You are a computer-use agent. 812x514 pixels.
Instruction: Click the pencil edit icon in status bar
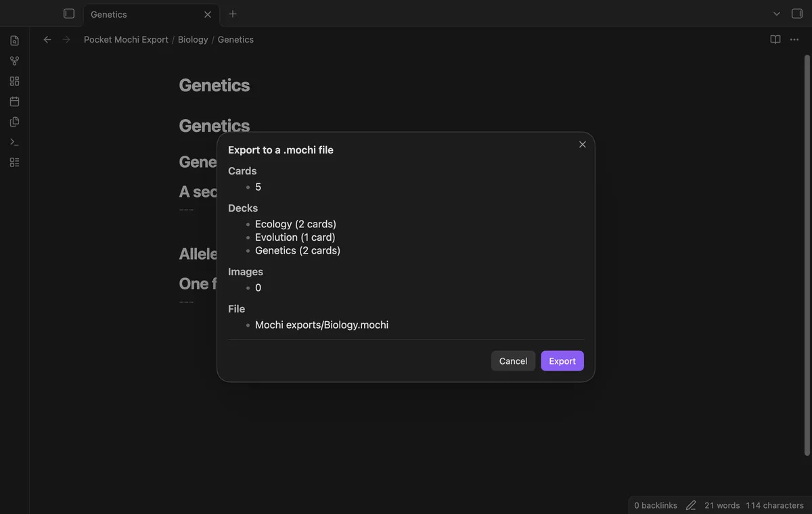[691, 505]
